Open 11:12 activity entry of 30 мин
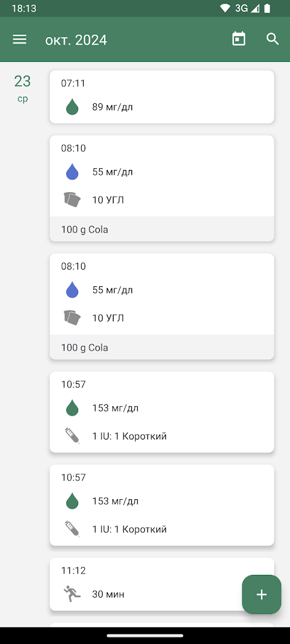Screen dimensions: 290x644 [162, 584]
